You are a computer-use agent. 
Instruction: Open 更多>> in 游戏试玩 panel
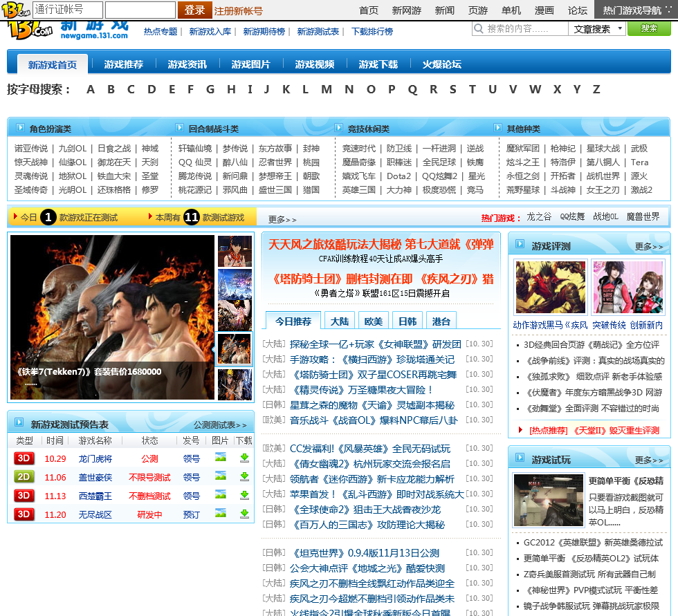(649, 460)
